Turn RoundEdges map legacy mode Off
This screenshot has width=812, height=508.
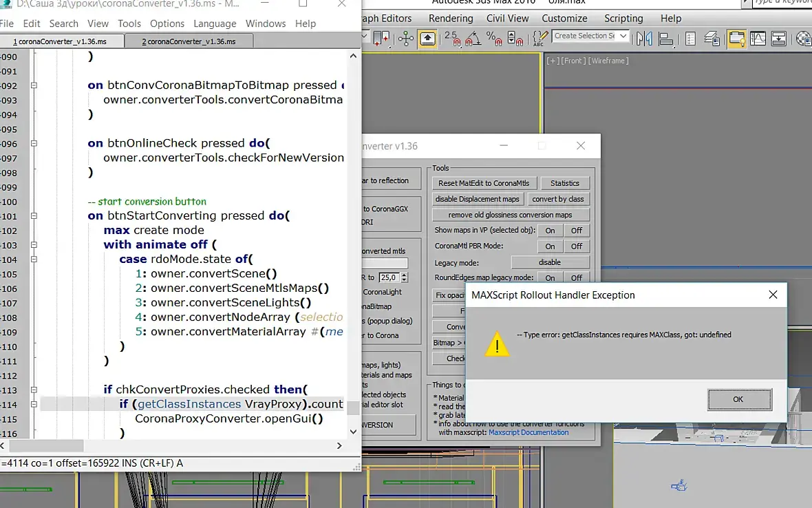click(577, 277)
